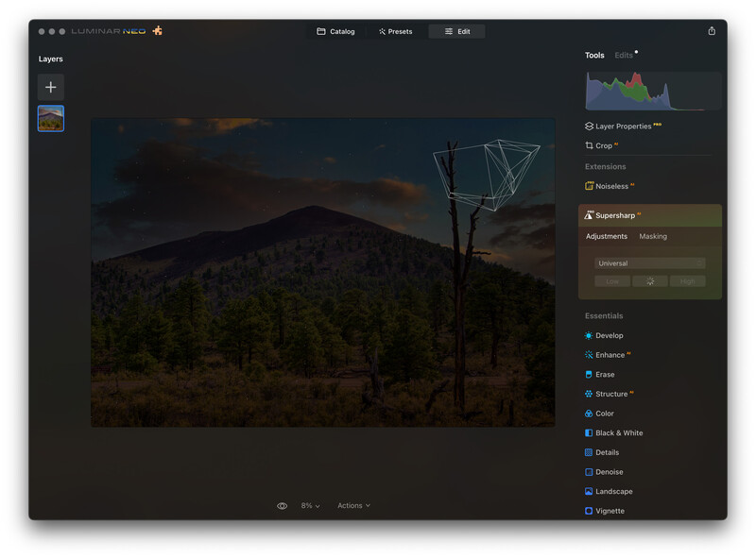756x558 pixels.
Task: Collapse the Supersharp tool header
Action: pos(649,215)
